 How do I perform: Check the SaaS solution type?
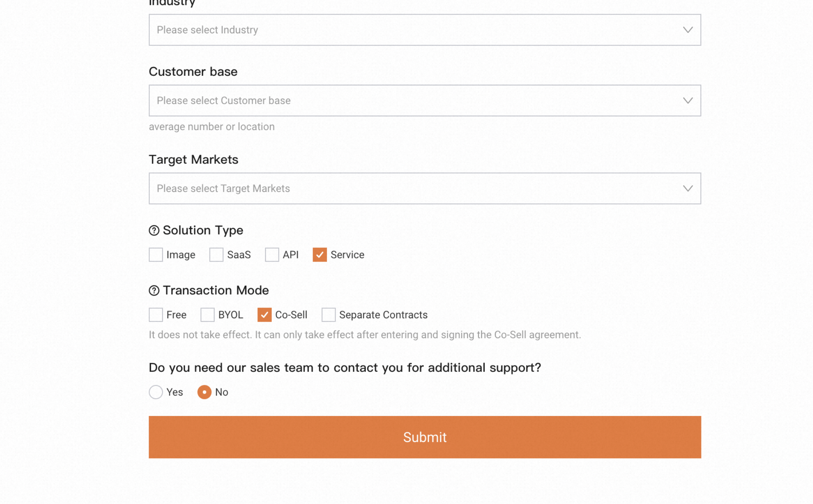(x=216, y=255)
